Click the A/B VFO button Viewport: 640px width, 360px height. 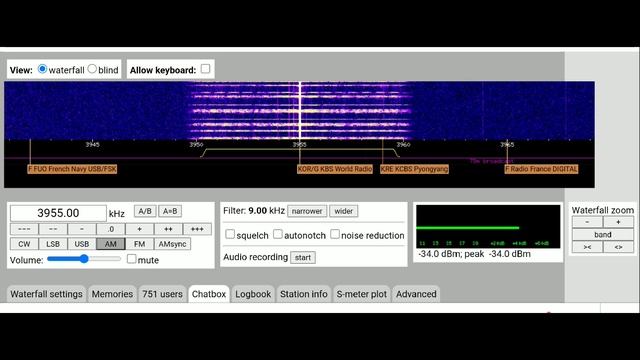(145, 211)
